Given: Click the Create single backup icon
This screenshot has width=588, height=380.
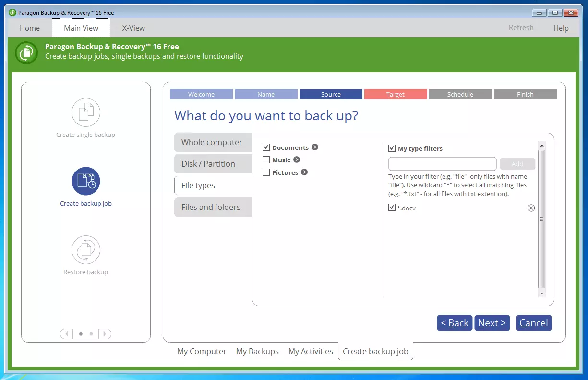Looking at the screenshot, I should pyautogui.click(x=85, y=112).
